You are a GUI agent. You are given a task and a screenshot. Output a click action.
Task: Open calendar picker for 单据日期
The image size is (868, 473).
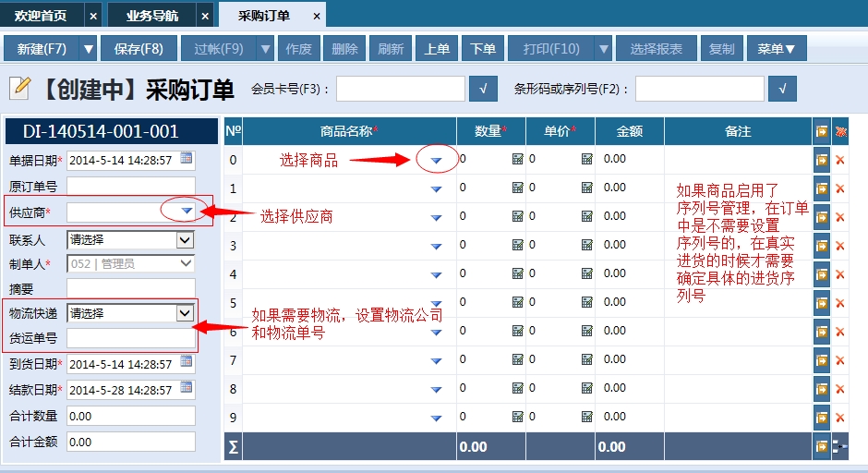pos(187,158)
